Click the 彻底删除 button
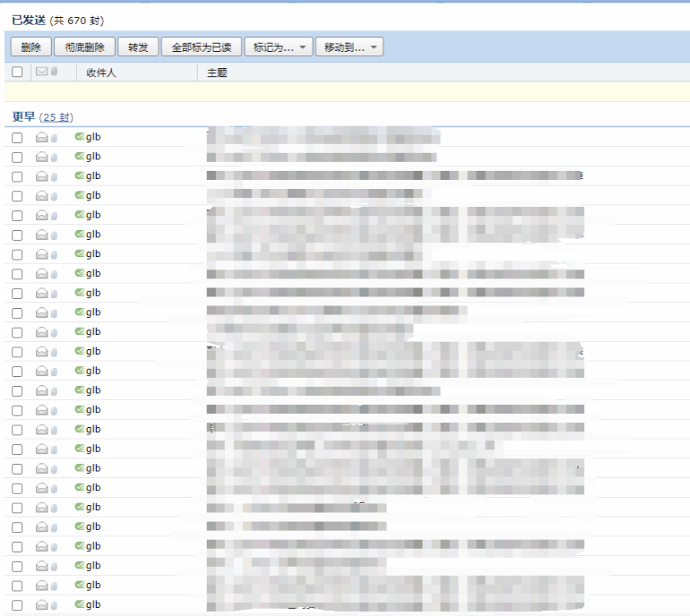This screenshot has width=690, height=616. click(85, 47)
